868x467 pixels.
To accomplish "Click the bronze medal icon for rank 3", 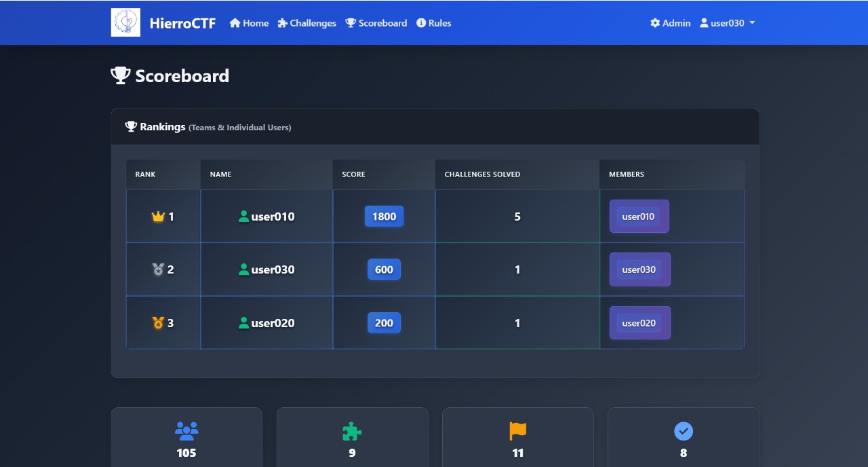I will pyautogui.click(x=158, y=322).
